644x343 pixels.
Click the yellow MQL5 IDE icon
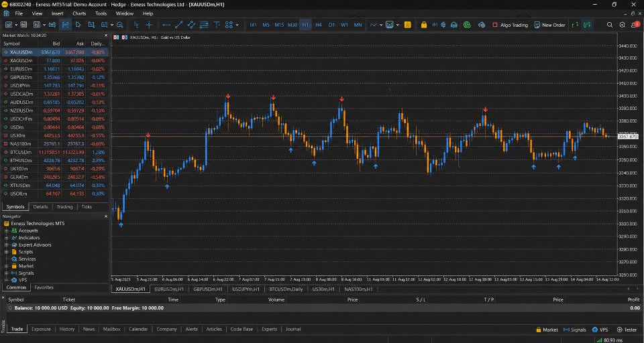pos(407,25)
